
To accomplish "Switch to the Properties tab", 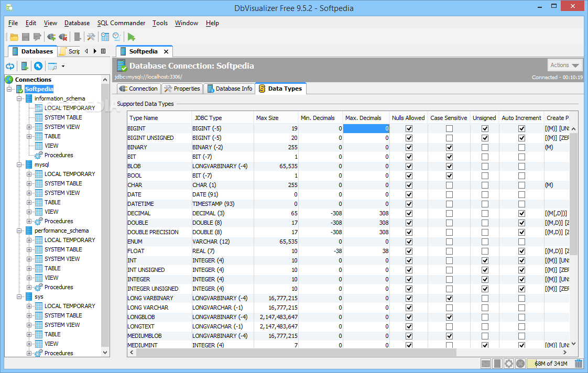I will [x=182, y=89].
